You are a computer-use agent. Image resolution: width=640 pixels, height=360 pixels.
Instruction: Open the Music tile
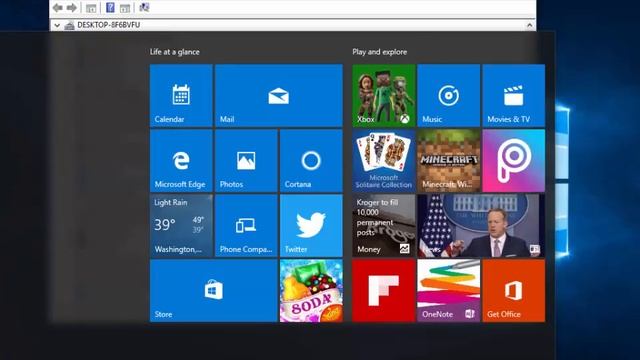point(449,96)
